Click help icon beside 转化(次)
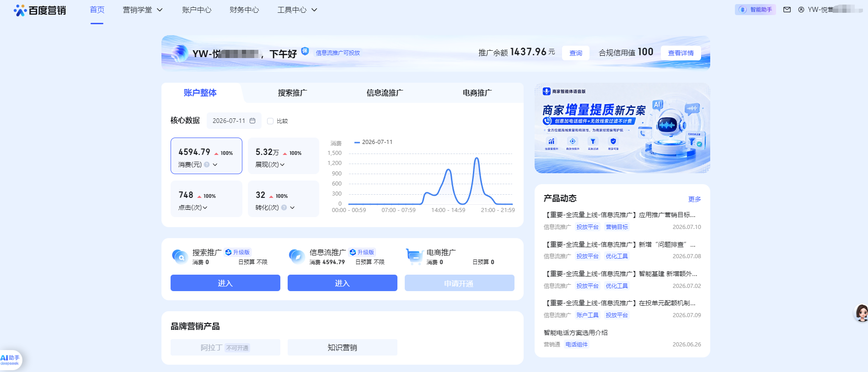Screen dimensions: 868x372 (x=284, y=207)
